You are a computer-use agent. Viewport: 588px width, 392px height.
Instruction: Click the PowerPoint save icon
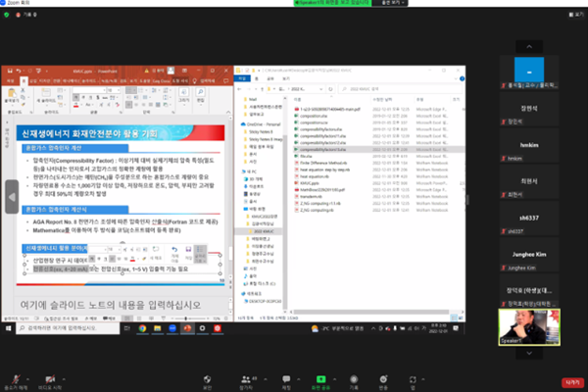tap(10, 71)
